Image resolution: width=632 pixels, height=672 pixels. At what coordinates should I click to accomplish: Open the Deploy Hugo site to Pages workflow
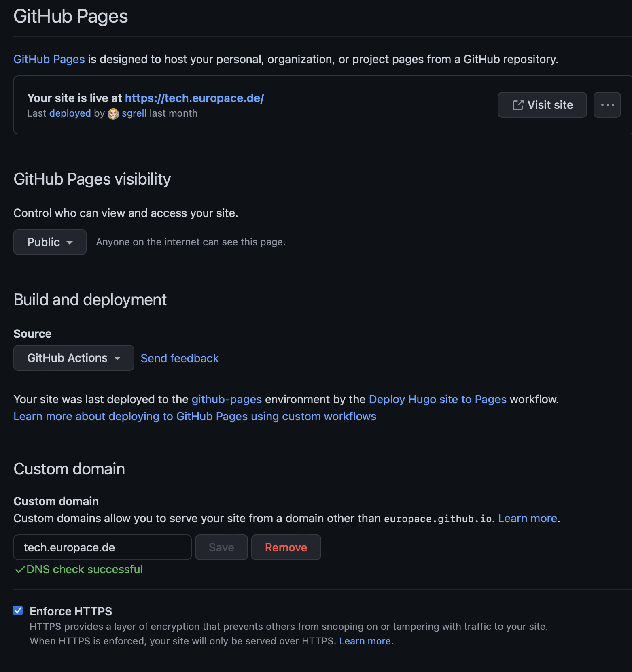(437, 400)
